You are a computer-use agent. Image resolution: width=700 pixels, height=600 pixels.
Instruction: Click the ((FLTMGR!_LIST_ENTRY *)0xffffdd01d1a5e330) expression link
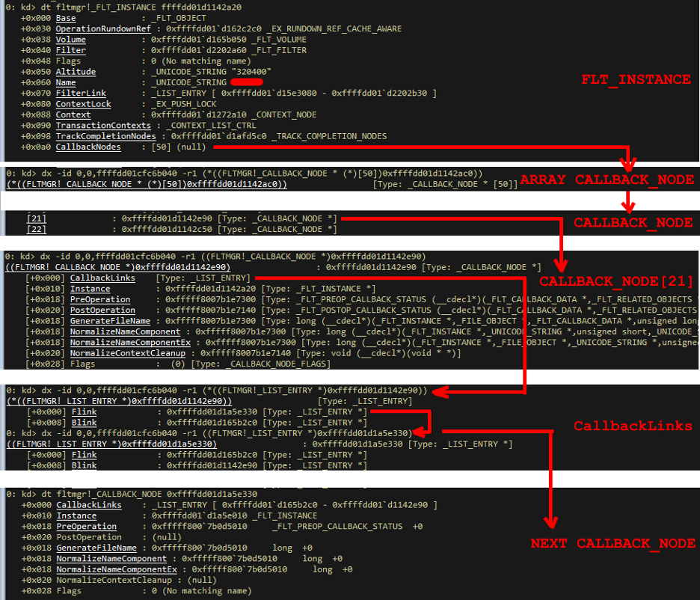111,444
